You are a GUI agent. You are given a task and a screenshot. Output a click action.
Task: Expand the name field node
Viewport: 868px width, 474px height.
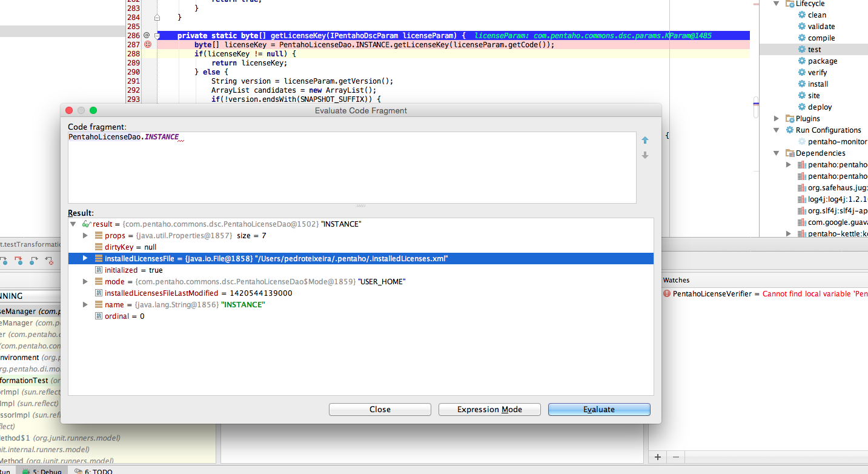point(85,305)
